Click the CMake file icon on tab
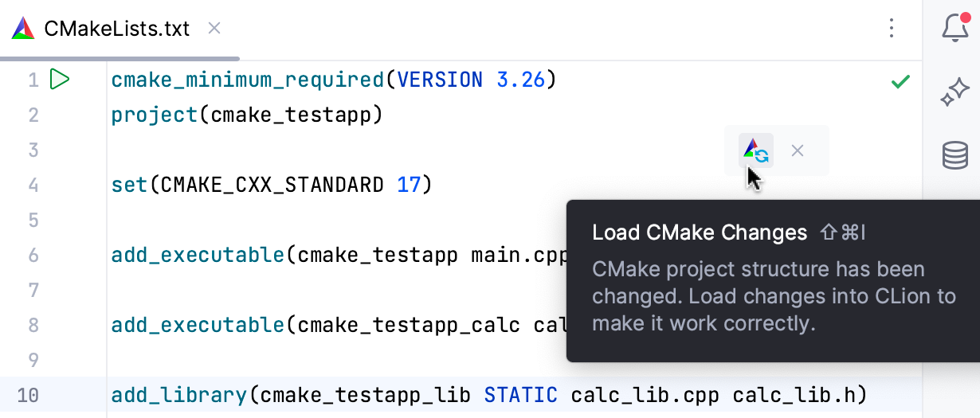The image size is (980, 418). (x=23, y=29)
